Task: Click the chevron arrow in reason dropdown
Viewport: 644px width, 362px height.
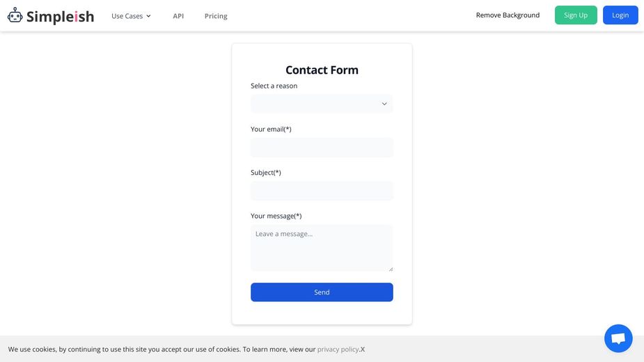Action: (384, 104)
